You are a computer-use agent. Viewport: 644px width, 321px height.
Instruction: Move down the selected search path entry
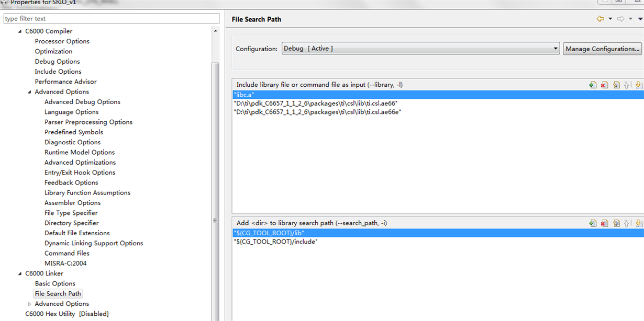point(639,223)
